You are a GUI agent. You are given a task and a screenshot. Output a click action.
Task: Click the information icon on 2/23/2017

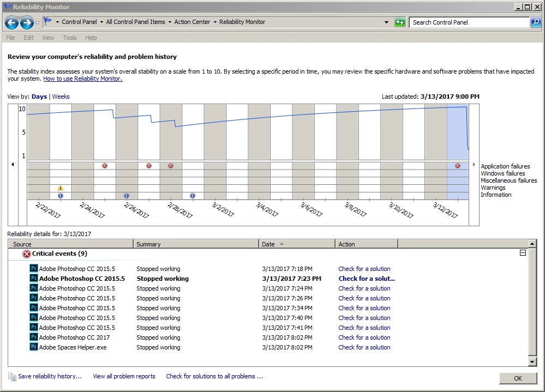61,196
